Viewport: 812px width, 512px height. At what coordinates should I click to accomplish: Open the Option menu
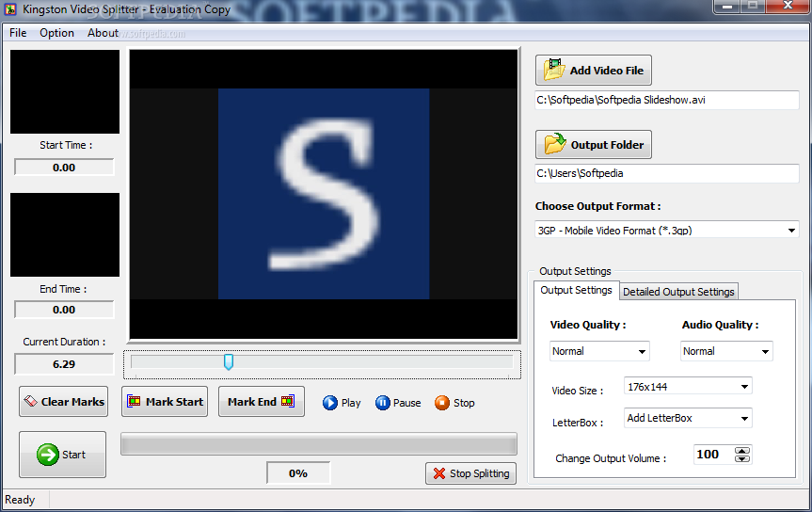point(56,33)
